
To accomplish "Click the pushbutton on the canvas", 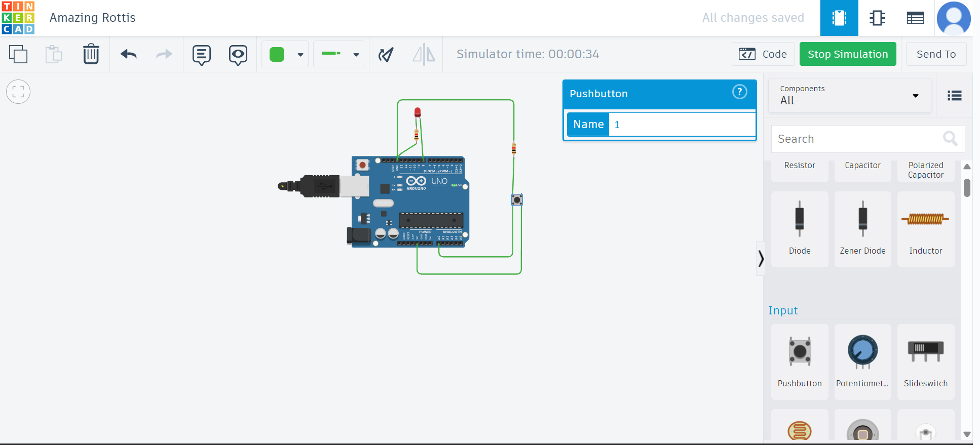I will [x=517, y=200].
